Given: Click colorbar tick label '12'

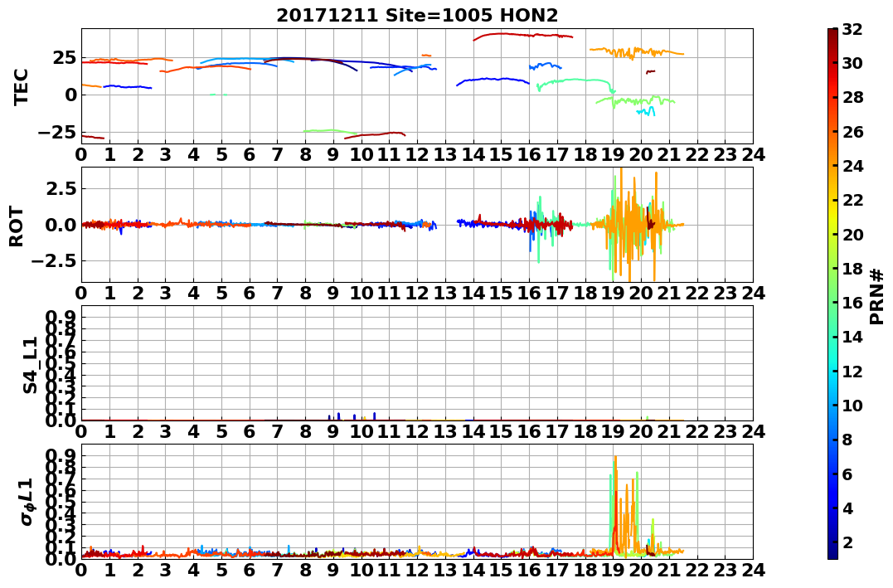Looking at the screenshot, I should pyautogui.click(x=853, y=371).
